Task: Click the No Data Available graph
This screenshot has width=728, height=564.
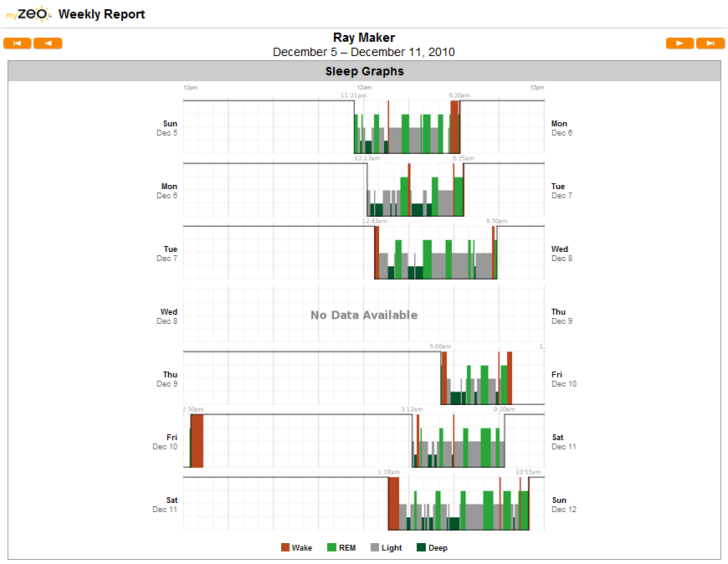Action: (363, 315)
